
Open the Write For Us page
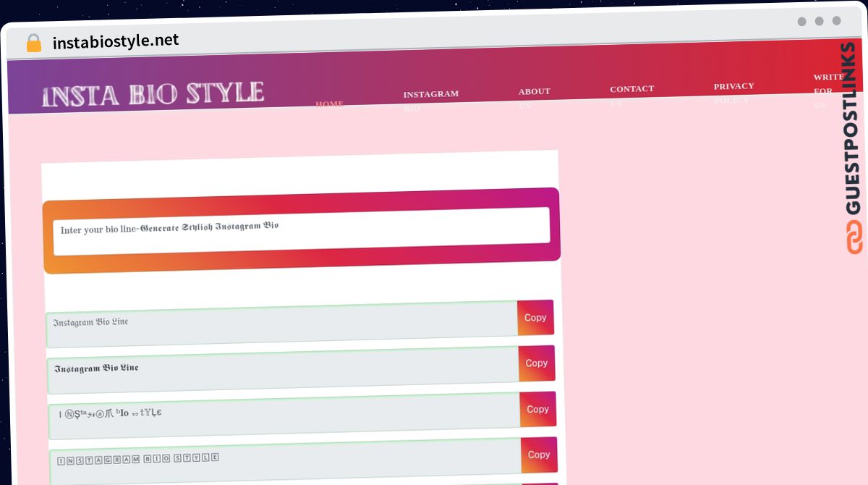pyautogui.click(x=828, y=90)
